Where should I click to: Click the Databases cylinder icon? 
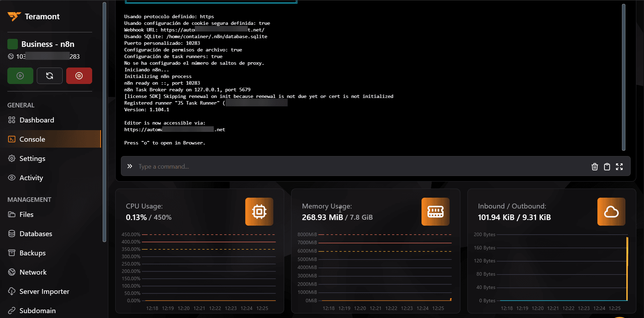12,234
